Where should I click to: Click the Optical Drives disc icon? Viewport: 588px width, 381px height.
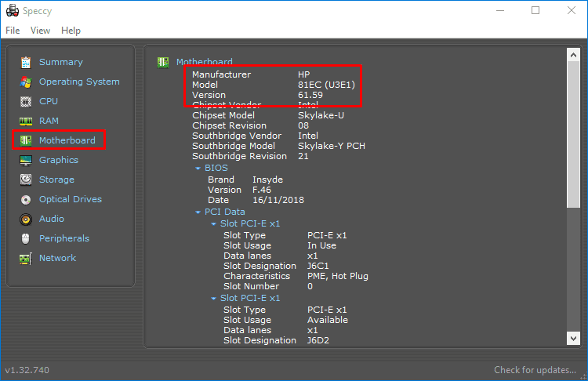(26, 199)
